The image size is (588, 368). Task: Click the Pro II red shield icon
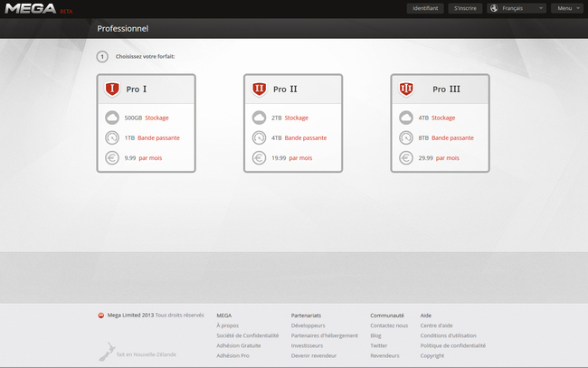259,89
